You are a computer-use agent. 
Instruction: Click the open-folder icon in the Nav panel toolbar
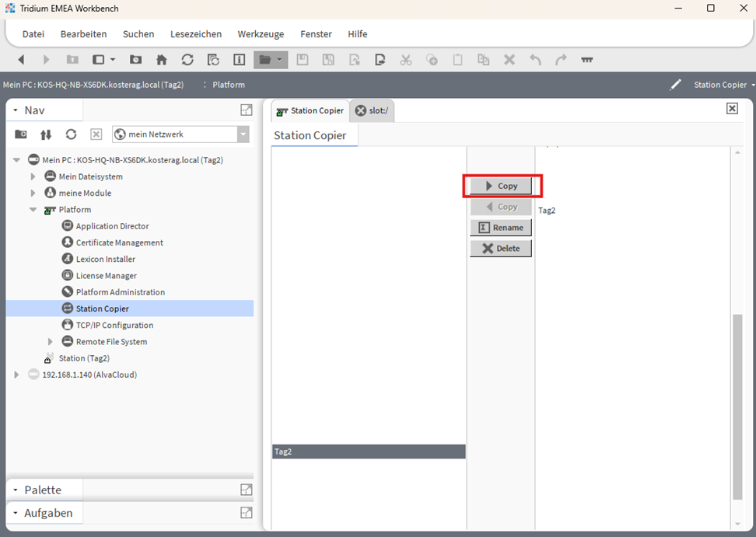click(21, 134)
